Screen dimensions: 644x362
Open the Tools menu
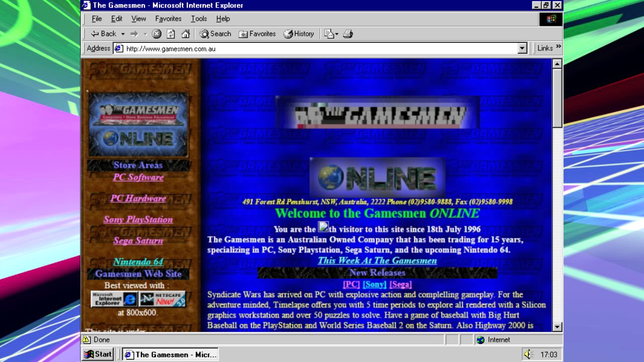point(199,19)
